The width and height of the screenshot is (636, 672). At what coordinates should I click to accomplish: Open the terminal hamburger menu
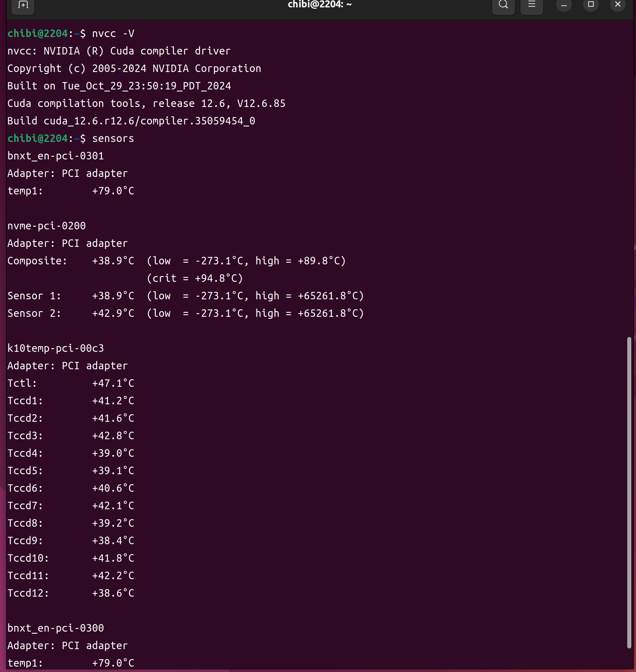(x=531, y=5)
